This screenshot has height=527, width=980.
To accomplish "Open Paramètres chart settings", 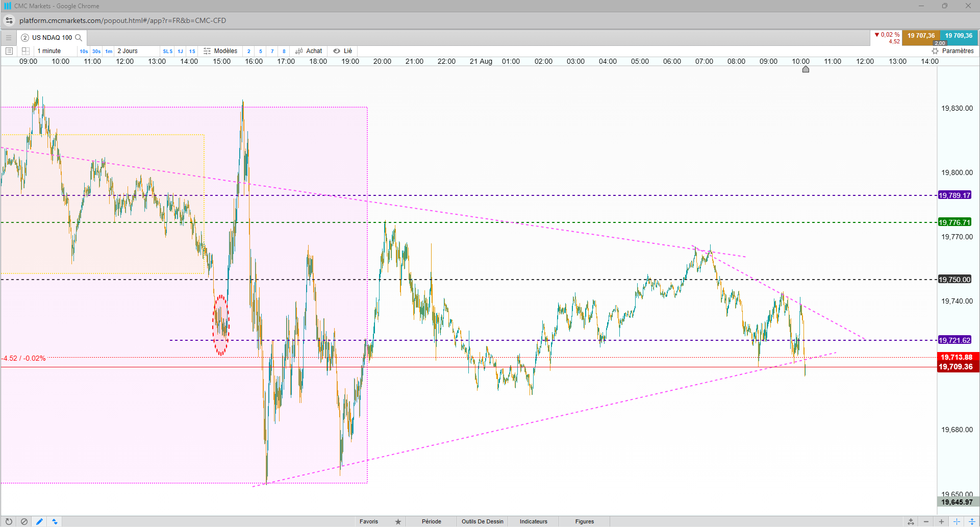I will pos(952,51).
